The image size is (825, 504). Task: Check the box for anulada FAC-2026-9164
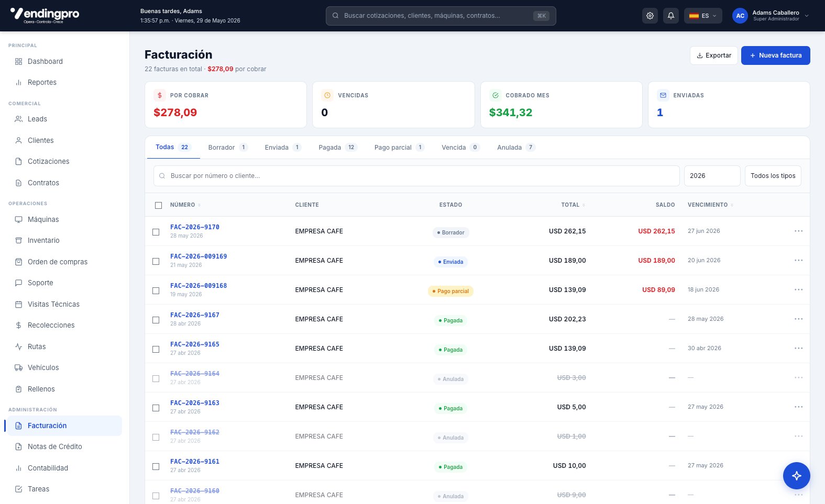(156, 378)
